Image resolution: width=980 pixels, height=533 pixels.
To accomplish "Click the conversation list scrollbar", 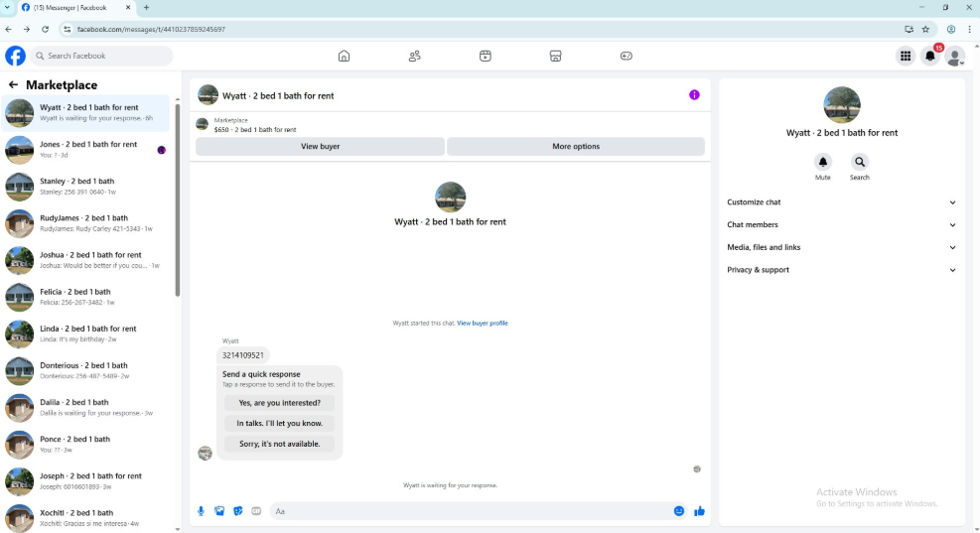I will click(x=178, y=200).
